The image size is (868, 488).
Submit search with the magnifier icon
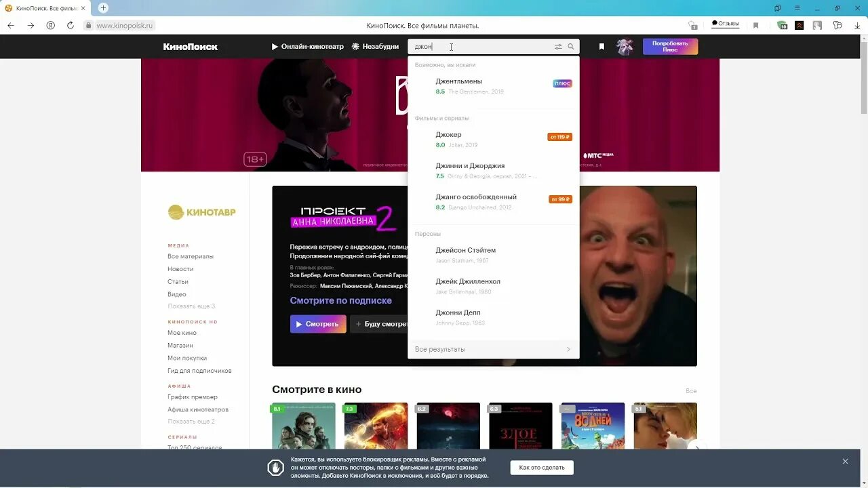[571, 47]
